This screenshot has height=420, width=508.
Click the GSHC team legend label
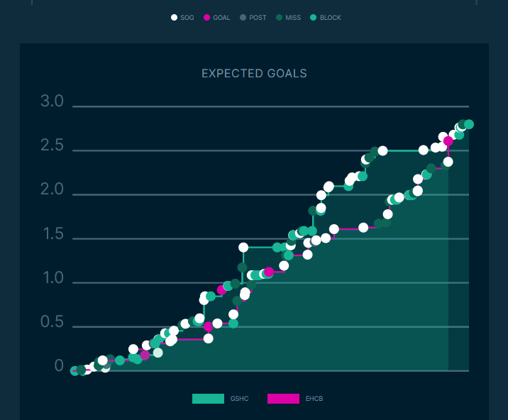(239, 399)
